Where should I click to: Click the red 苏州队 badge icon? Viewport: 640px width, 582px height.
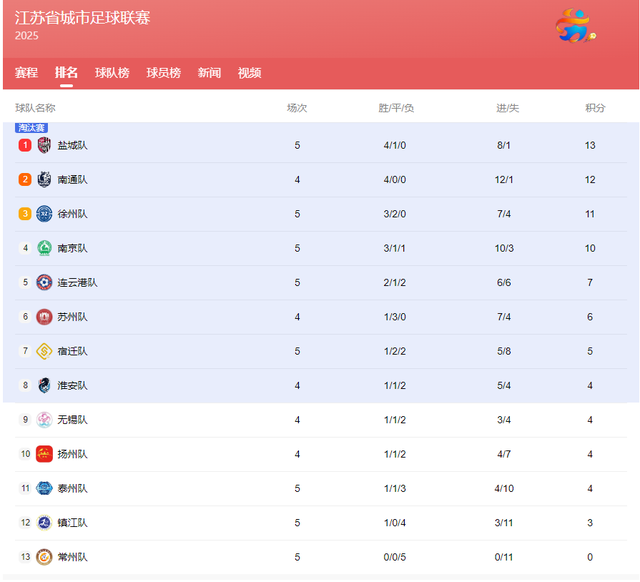44,317
